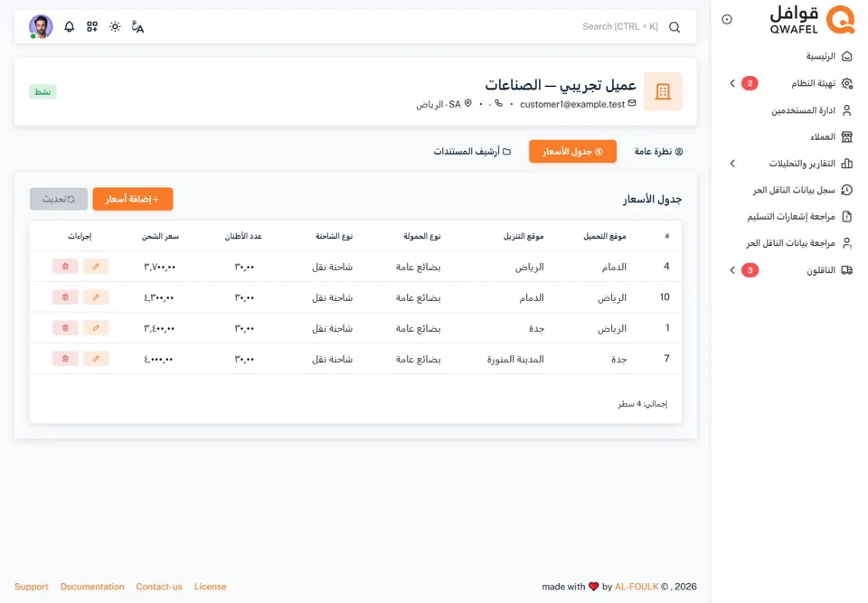Click the Qwafel logo
The width and height of the screenshot is (868, 603).
tap(812, 20)
